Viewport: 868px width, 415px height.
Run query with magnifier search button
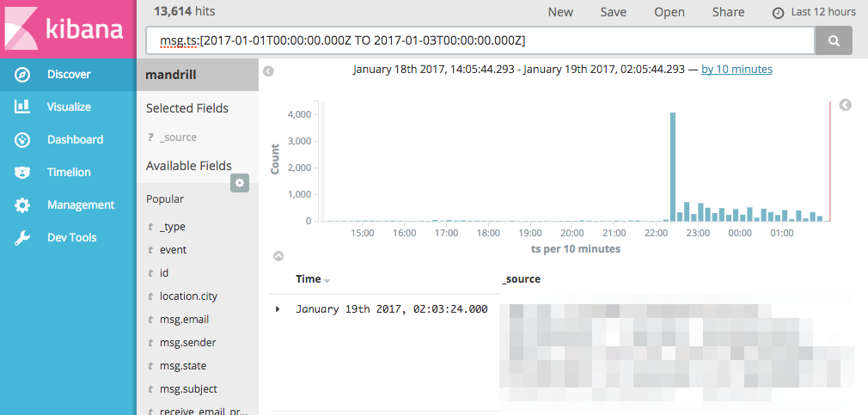[833, 40]
